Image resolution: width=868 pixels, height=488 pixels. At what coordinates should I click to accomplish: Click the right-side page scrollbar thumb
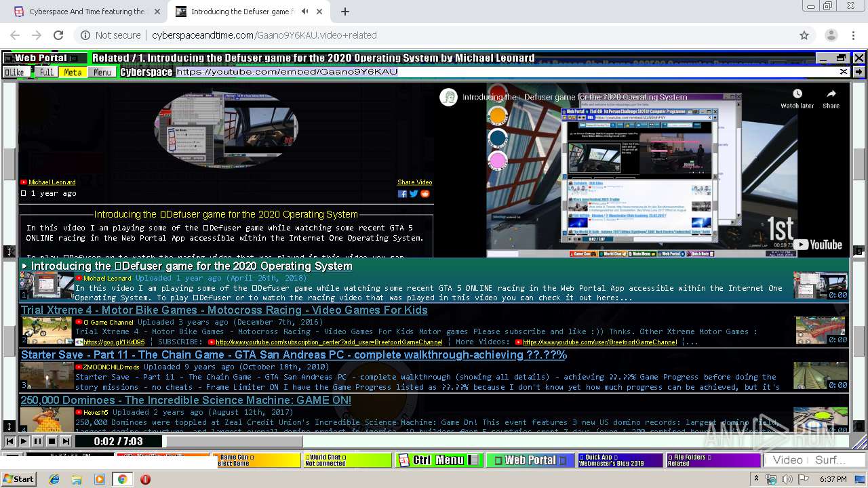click(859, 163)
